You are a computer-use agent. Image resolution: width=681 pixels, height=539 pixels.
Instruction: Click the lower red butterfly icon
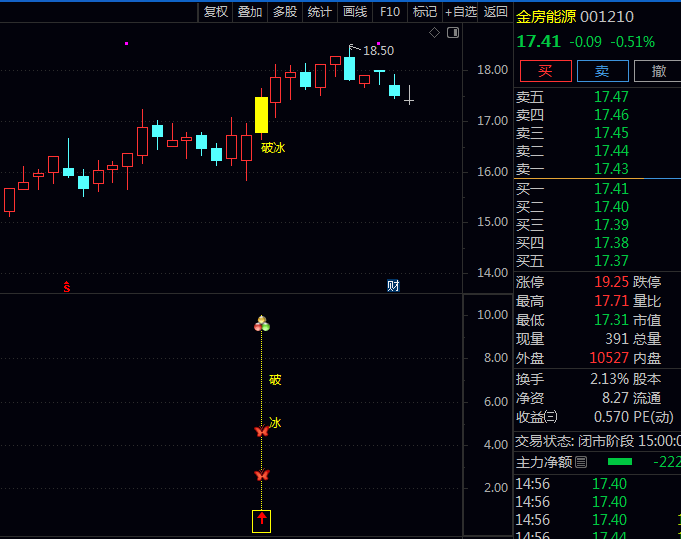[261, 475]
